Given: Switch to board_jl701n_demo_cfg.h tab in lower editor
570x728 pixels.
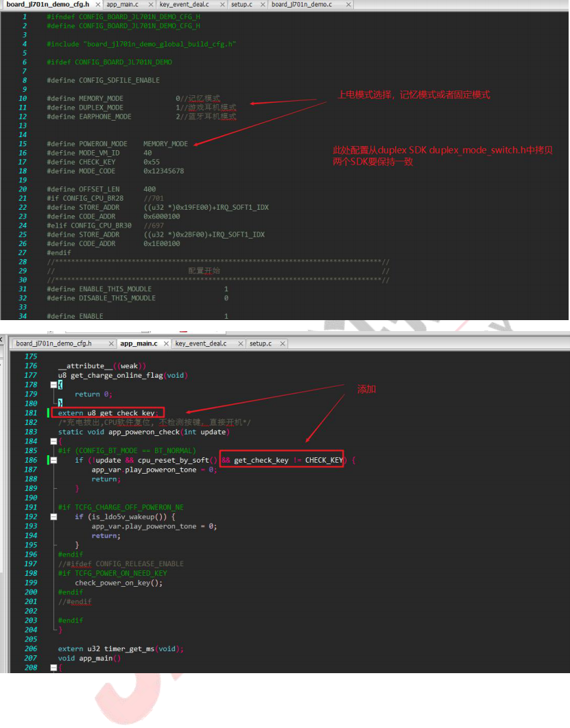Looking at the screenshot, I should coord(54,343).
